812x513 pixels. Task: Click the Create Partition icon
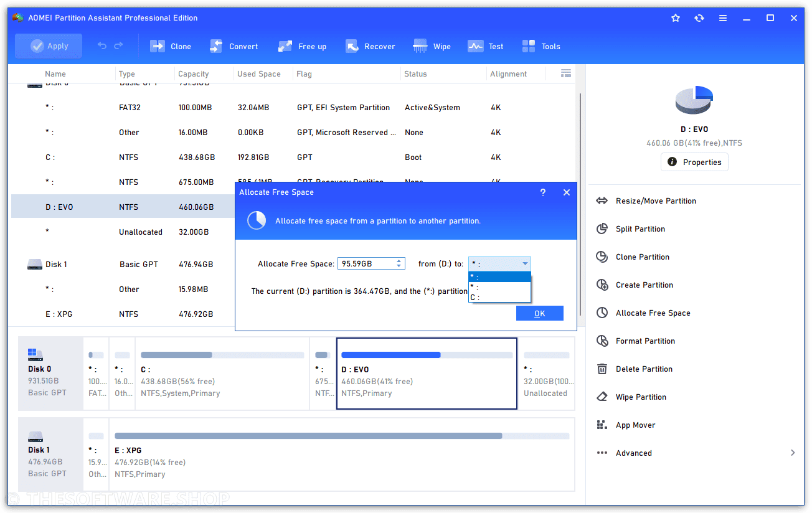pos(602,285)
